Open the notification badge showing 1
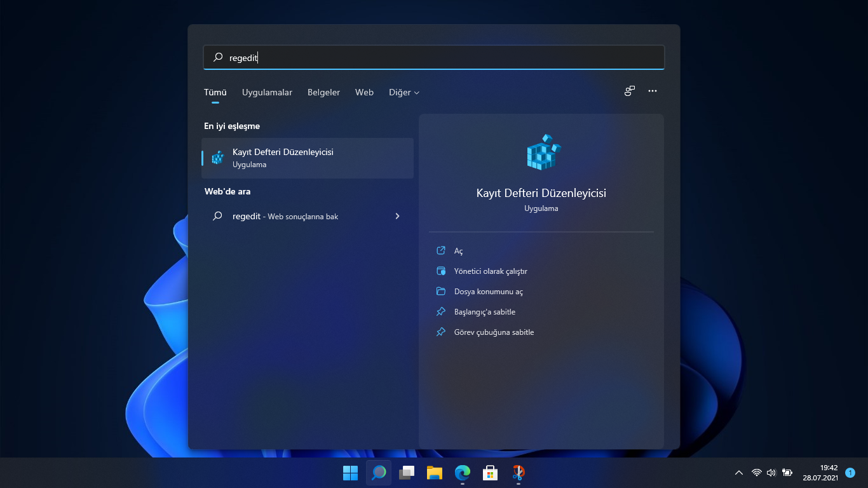This screenshot has width=868, height=488. pyautogui.click(x=850, y=473)
